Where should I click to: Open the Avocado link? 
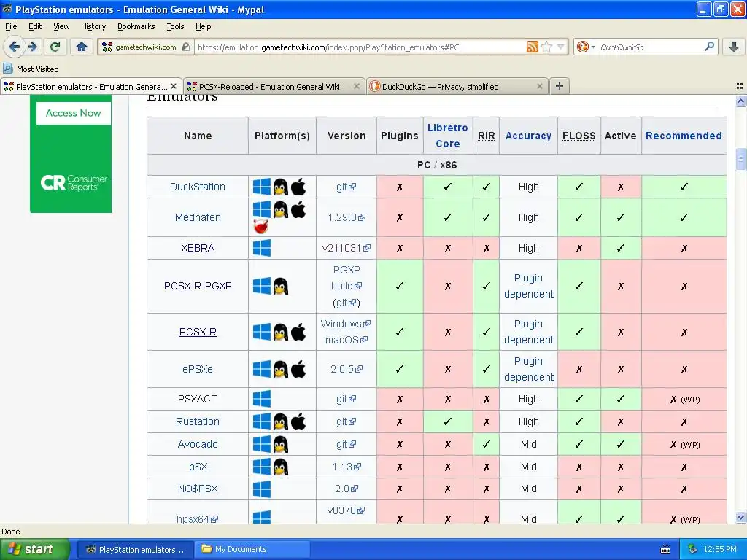198,444
